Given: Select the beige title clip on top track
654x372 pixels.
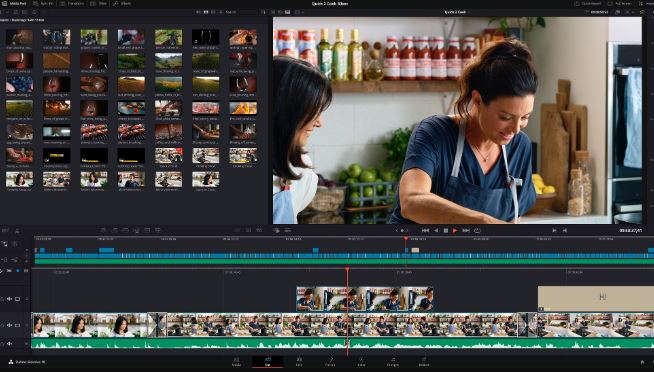Looking at the screenshot, I should click(x=596, y=299).
